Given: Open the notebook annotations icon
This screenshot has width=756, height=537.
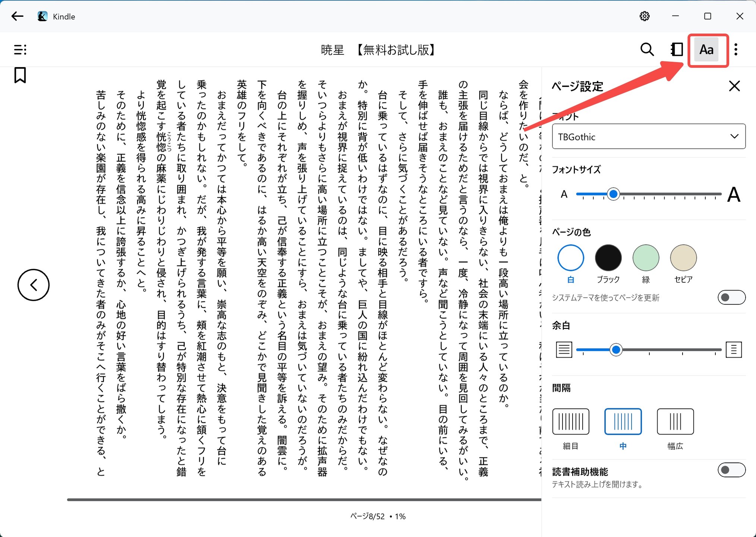Looking at the screenshot, I should click(x=677, y=49).
